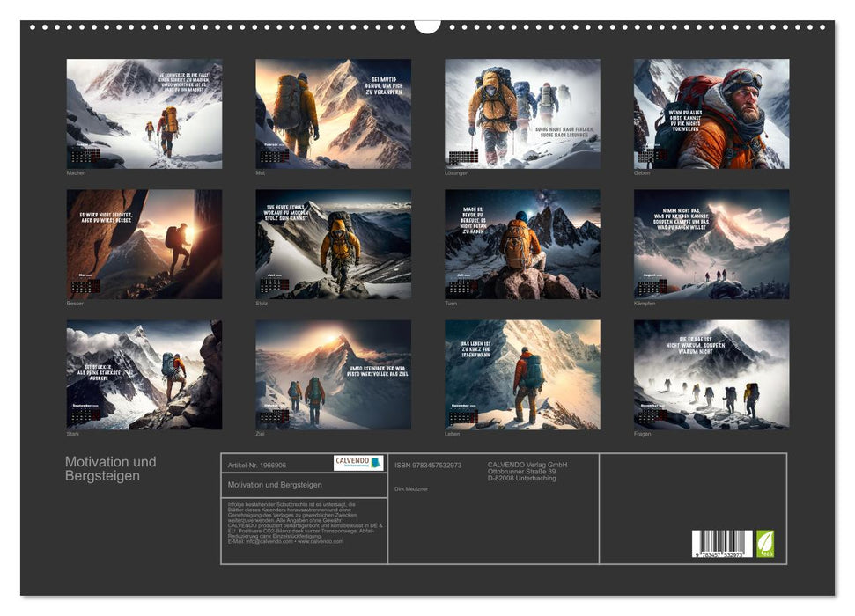The width and height of the screenshot is (855, 616).
Task: Open the 'Machen' January thumbnail
Action: 144,114
